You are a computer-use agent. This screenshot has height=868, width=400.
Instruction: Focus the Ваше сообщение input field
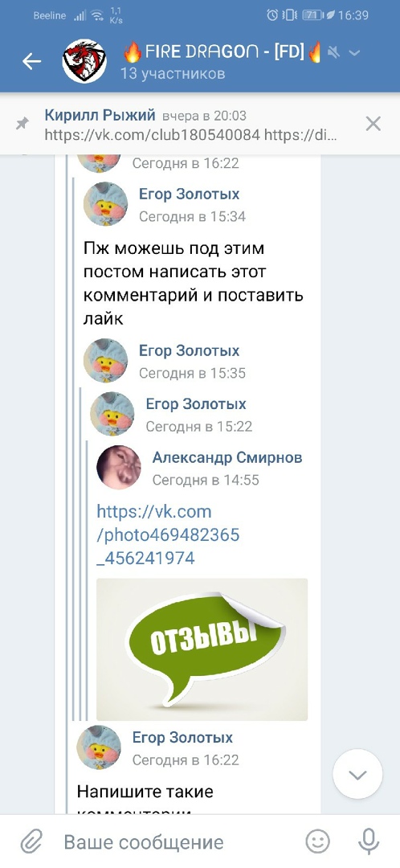tap(177, 842)
